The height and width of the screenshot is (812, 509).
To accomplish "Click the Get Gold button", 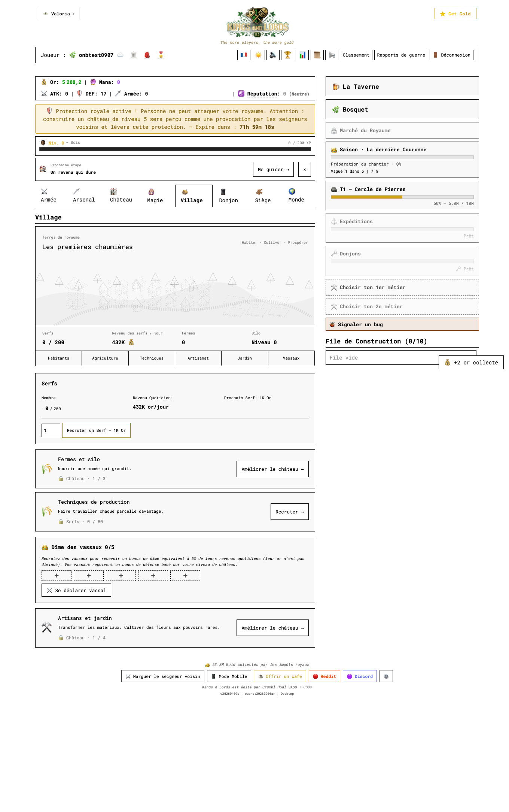I will coord(455,13).
